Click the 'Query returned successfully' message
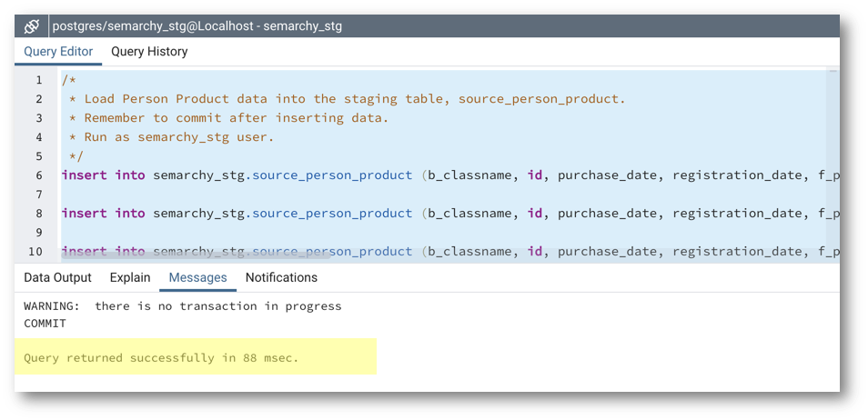This screenshot has height=420, width=868. 161,357
